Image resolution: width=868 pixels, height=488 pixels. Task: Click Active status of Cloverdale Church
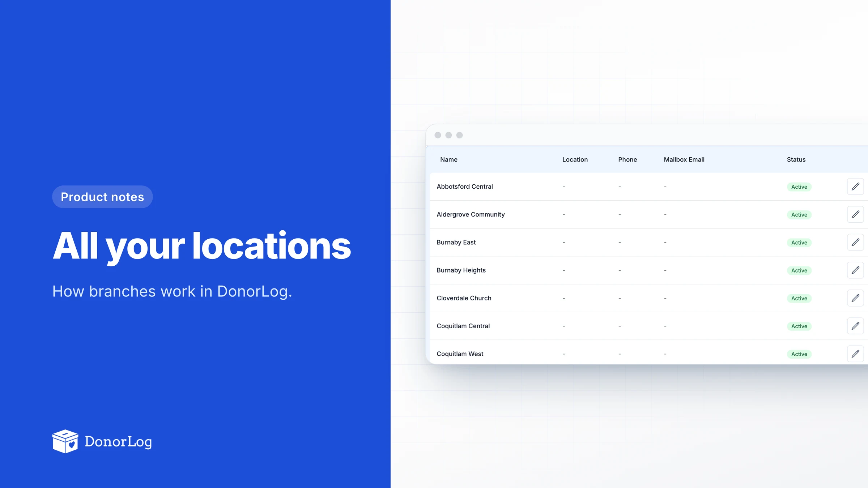pyautogui.click(x=799, y=298)
